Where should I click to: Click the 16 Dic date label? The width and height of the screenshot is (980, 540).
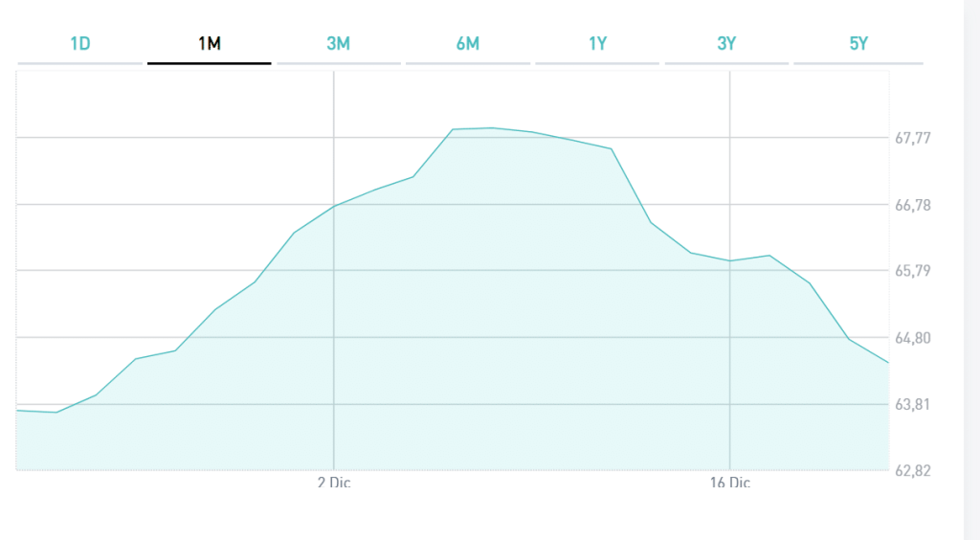click(x=730, y=483)
